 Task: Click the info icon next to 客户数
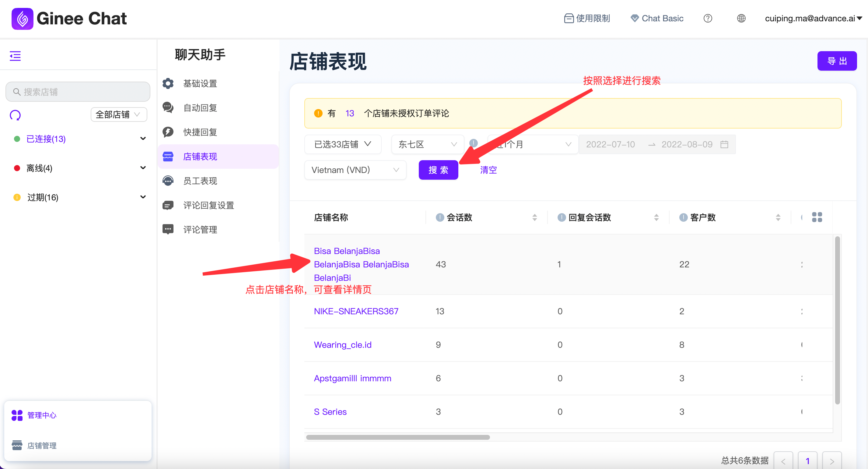pyautogui.click(x=683, y=217)
